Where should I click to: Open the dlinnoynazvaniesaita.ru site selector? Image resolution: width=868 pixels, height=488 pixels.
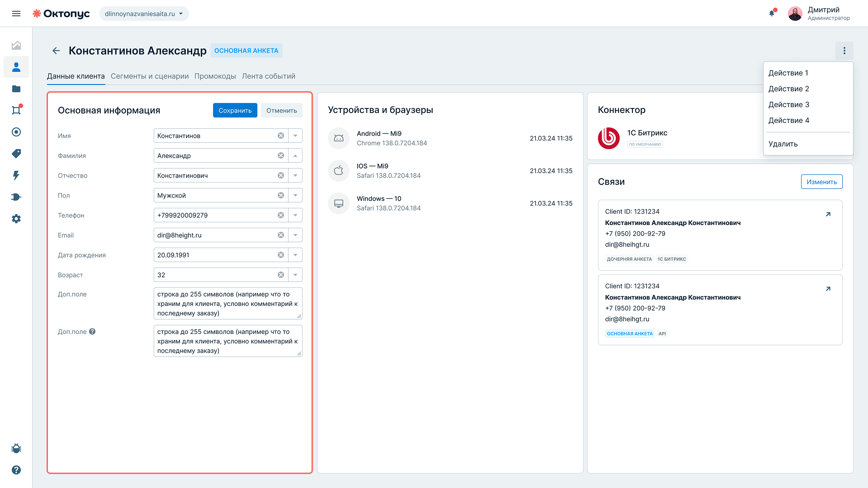click(144, 14)
